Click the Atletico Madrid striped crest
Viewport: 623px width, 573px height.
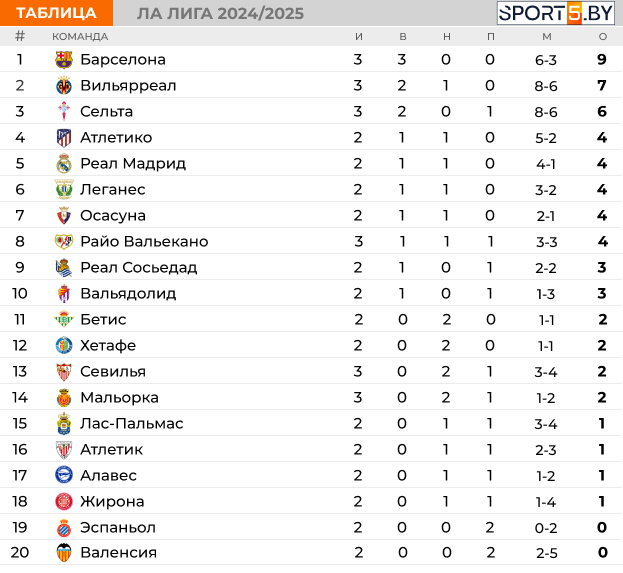click(x=64, y=138)
